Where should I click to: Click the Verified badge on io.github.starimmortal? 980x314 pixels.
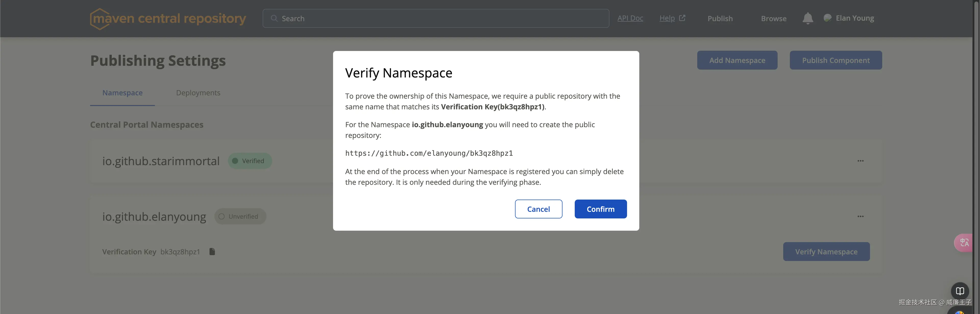click(250, 160)
